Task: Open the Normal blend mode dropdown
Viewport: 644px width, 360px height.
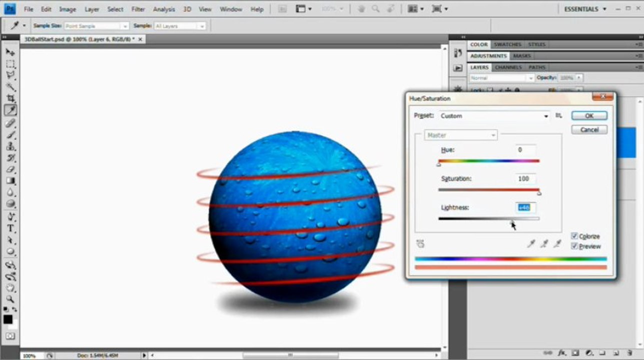Action: point(502,78)
